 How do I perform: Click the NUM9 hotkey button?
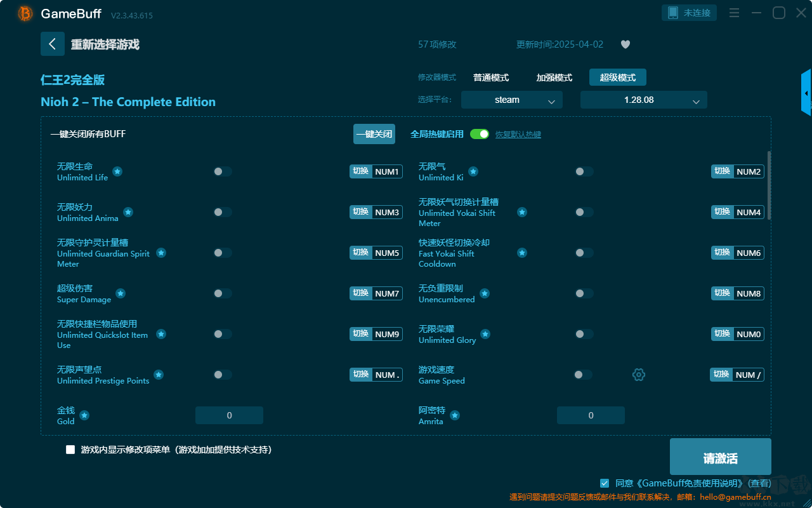coord(376,334)
